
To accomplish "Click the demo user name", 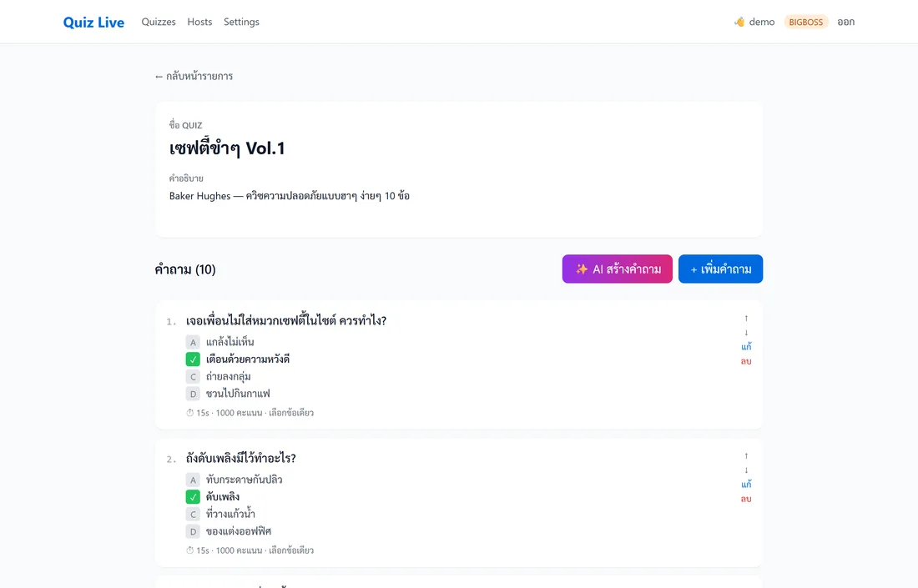I will (x=762, y=22).
